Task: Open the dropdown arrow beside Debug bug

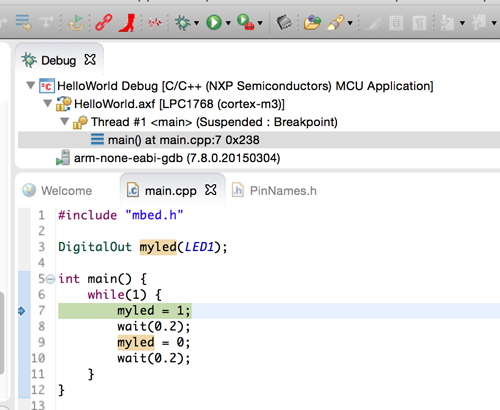Action: [x=196, y=23]
